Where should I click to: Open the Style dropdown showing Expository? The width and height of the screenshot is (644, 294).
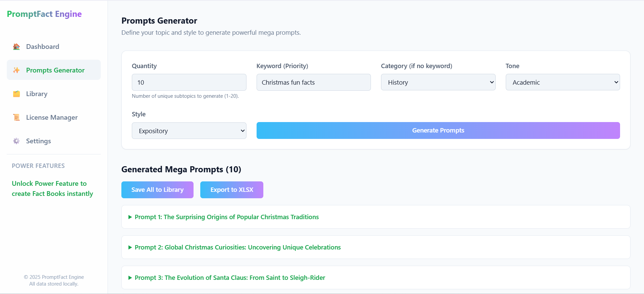pyautogui.click(x=189, y=131)
